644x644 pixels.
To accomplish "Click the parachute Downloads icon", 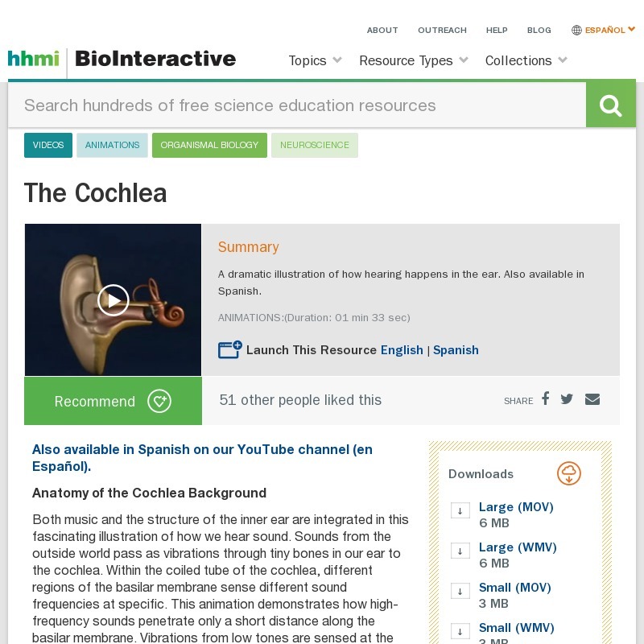I will coord(569,473).
